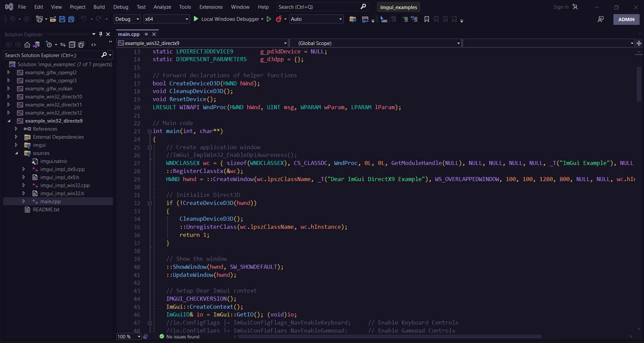Viewport: 644px width, 343px height.
Task: Click the Save All icon
Action: tap(71, 19)
